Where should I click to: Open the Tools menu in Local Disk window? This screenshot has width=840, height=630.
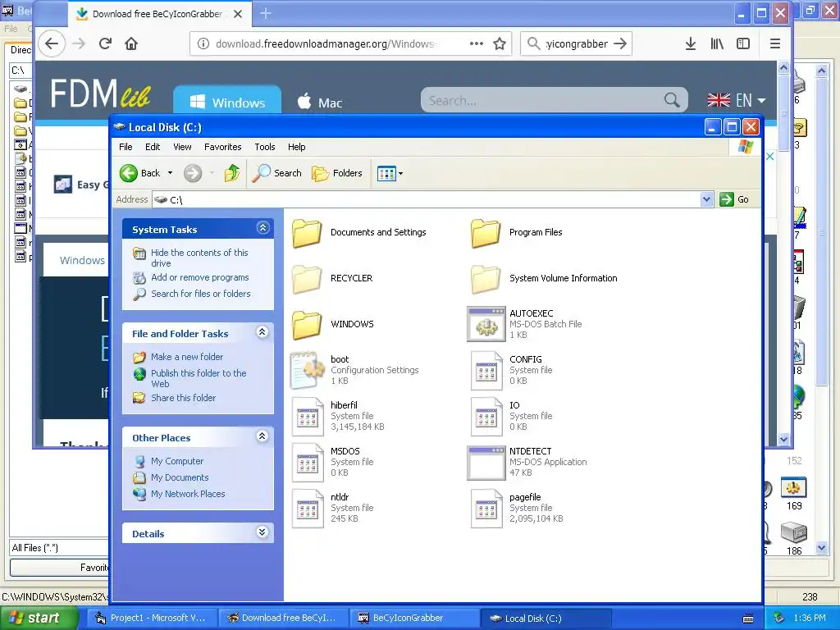(265, 147)
